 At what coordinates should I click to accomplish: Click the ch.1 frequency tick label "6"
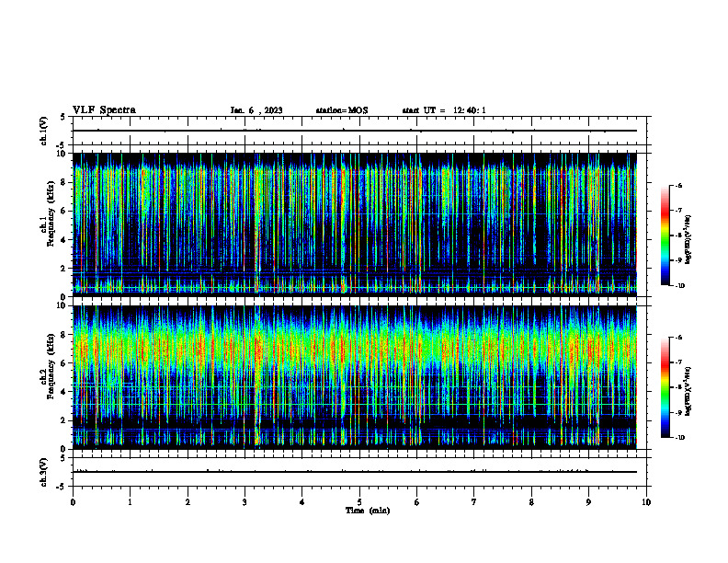pyautogui.click(x=63, y=211)
